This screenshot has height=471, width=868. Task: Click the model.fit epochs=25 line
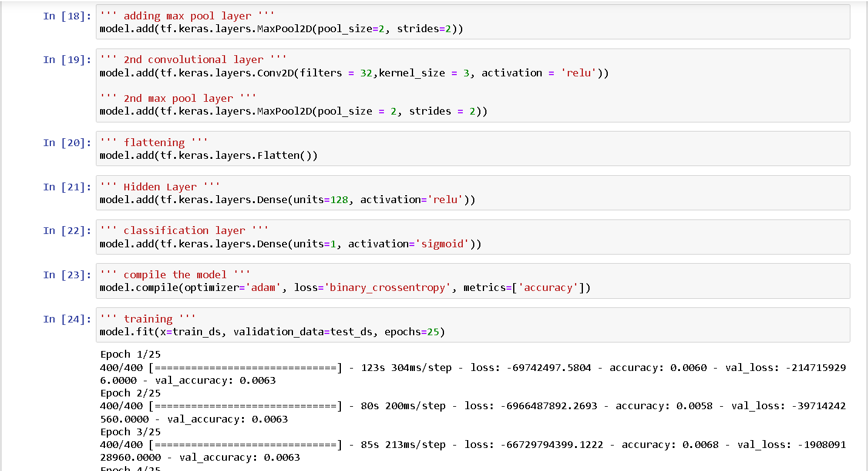click(272, 332)
